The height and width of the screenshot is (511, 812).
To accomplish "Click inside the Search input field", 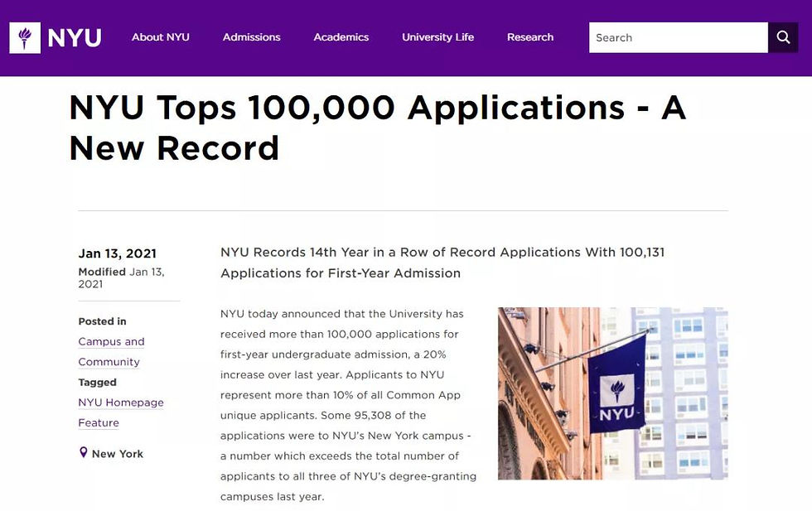I will point(679,37).
